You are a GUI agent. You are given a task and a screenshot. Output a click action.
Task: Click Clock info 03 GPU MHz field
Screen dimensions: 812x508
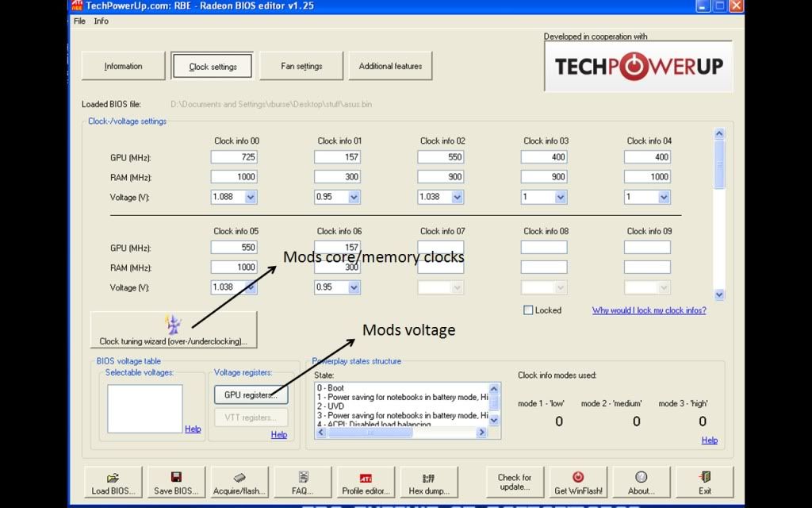544,157
